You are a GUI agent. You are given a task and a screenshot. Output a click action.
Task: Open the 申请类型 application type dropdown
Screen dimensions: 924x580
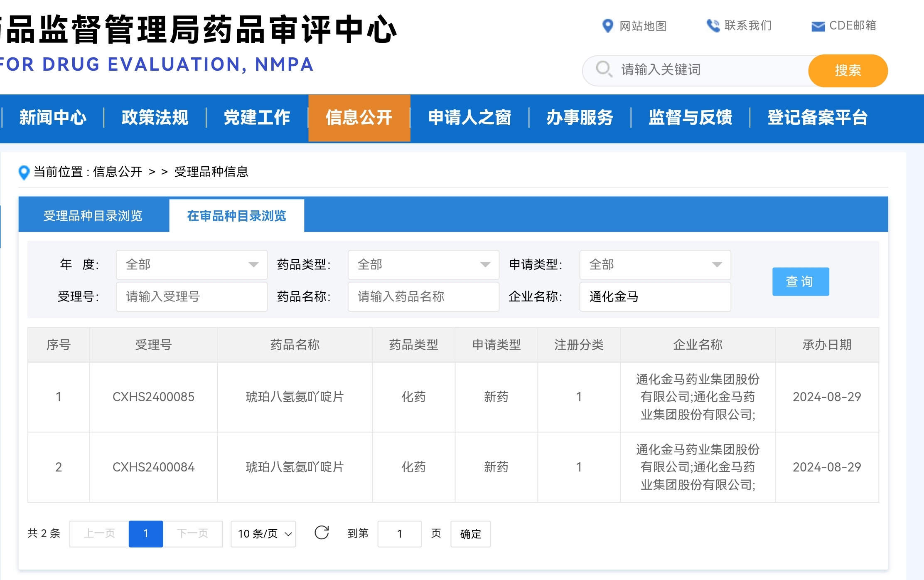tap(655, 264)
